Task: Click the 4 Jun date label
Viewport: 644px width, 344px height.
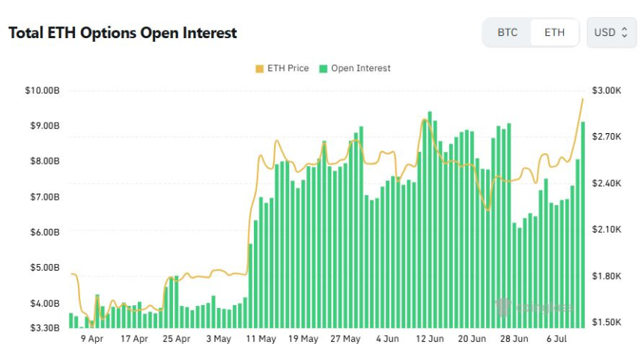Action: click(387, 339)
